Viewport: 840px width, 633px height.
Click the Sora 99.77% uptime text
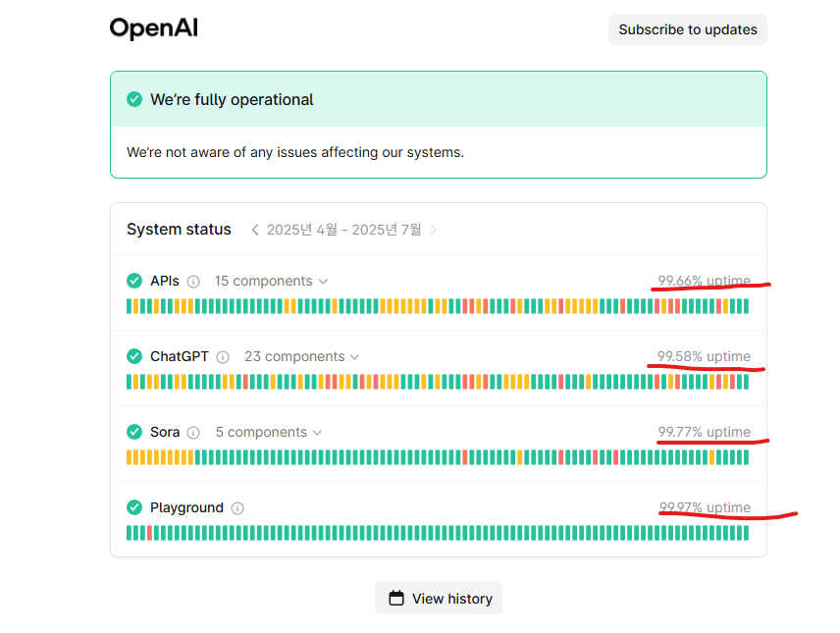pos(704,432)
